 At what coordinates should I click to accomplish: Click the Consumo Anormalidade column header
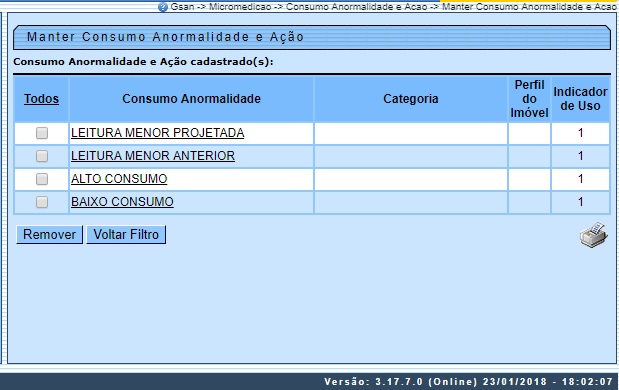191,99
